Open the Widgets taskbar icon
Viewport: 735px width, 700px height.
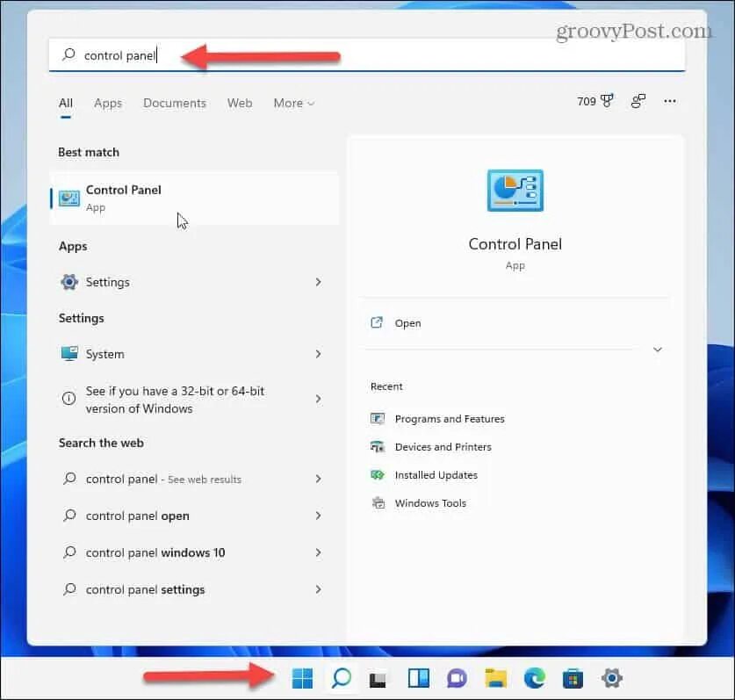point(419,678)
